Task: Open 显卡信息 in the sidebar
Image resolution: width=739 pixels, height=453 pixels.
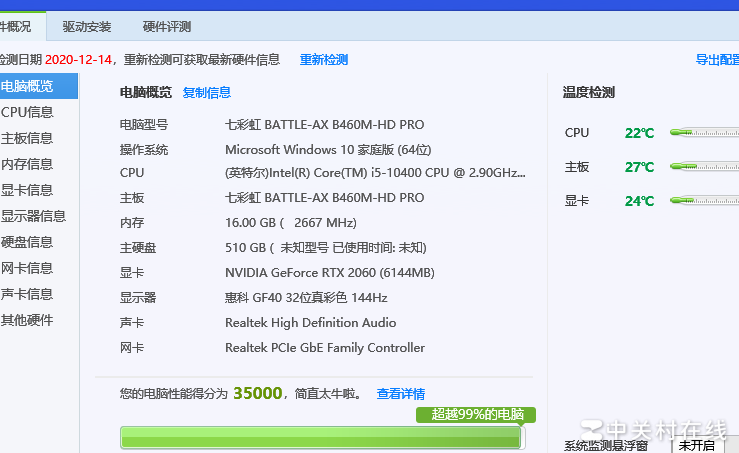Action: coord(28,191)
